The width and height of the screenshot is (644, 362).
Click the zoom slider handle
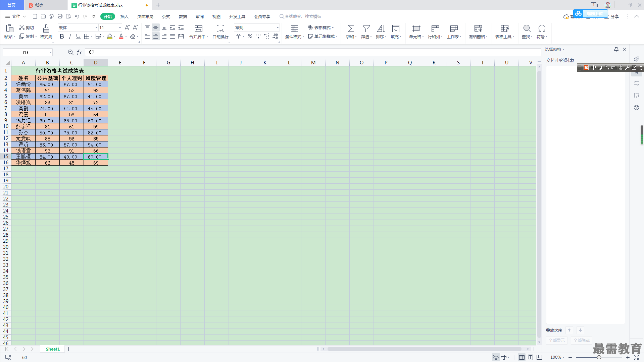(x=599, y=357)
